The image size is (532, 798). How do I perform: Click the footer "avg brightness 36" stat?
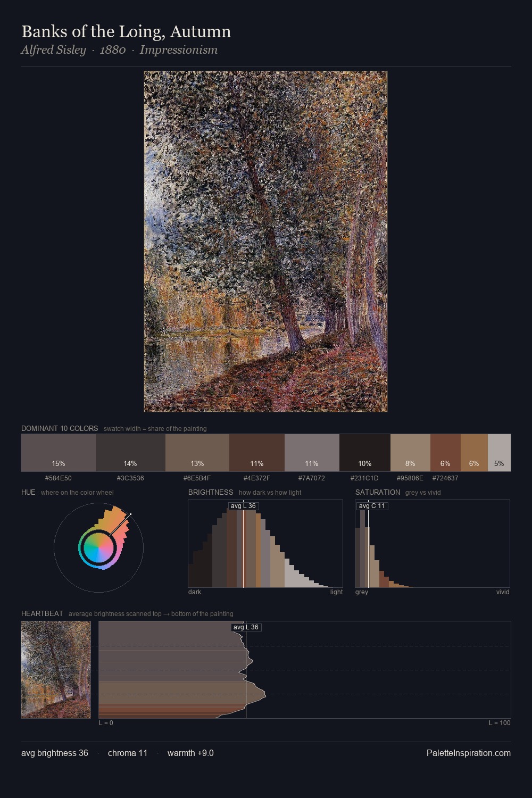55,753
